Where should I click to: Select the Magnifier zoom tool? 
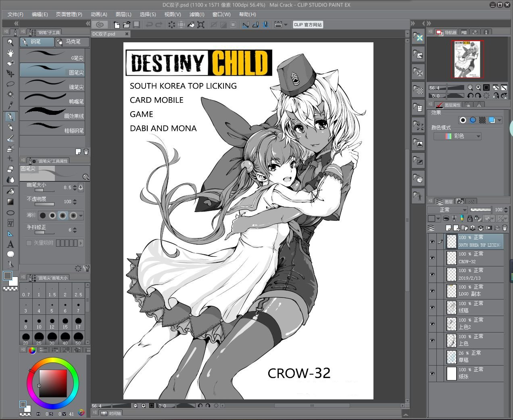pos(10,42)
